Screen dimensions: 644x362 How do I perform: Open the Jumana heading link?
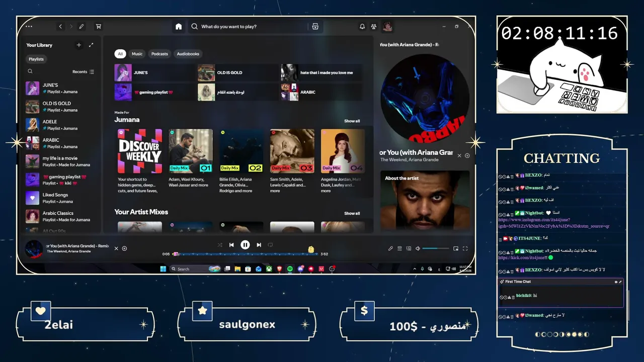[x=127, y=120]
